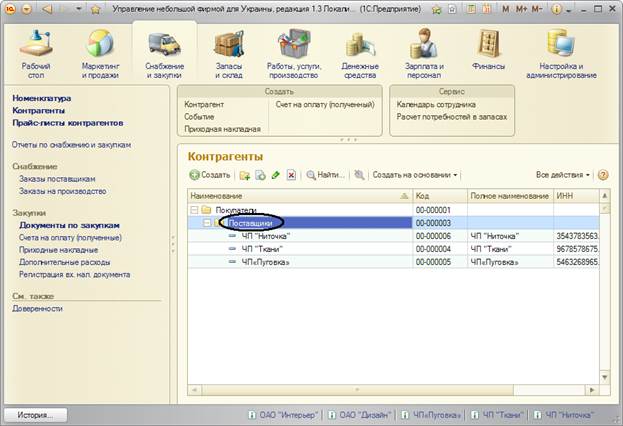The width and height of the screenshot is (623, 426).
Task: Open Доверенности link
Action: pos(37,309)
